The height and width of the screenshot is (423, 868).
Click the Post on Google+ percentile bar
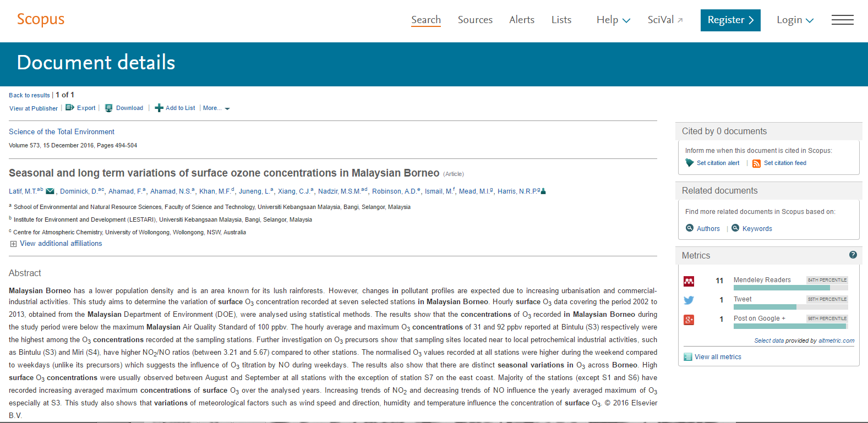click(x=790, y=326)
